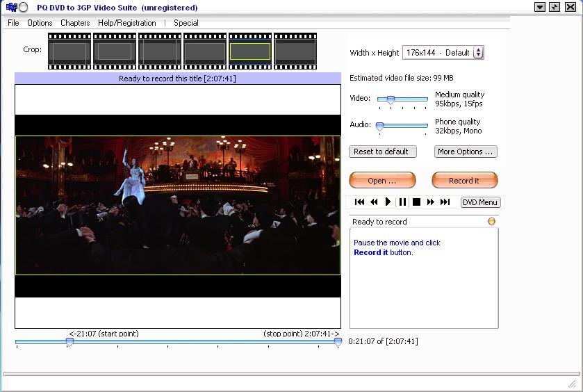583x392 pixels.
Task: Open the File menu
Action: [13, 23]
